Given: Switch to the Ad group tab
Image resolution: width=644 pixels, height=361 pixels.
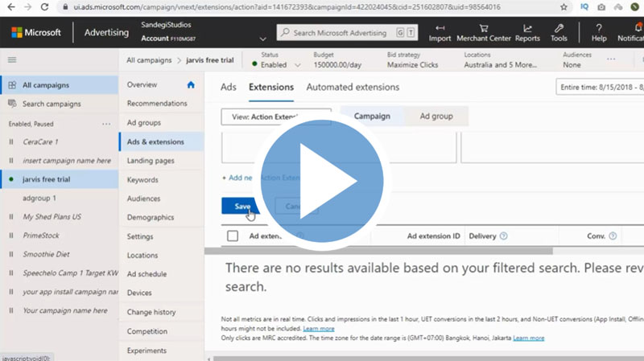Looking at the screenshot, I should pyautogui.click(x=436, y=116).
